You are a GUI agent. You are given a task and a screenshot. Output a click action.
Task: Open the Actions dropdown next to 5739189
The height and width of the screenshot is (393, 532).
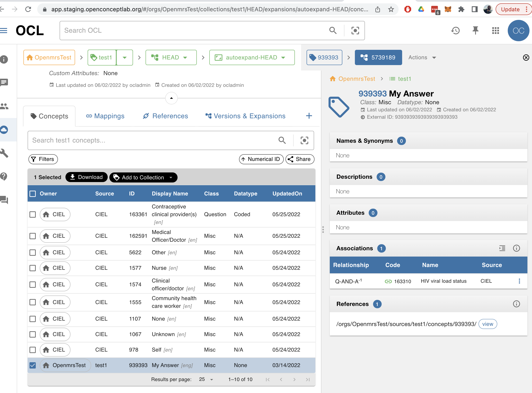pos(422,57)
